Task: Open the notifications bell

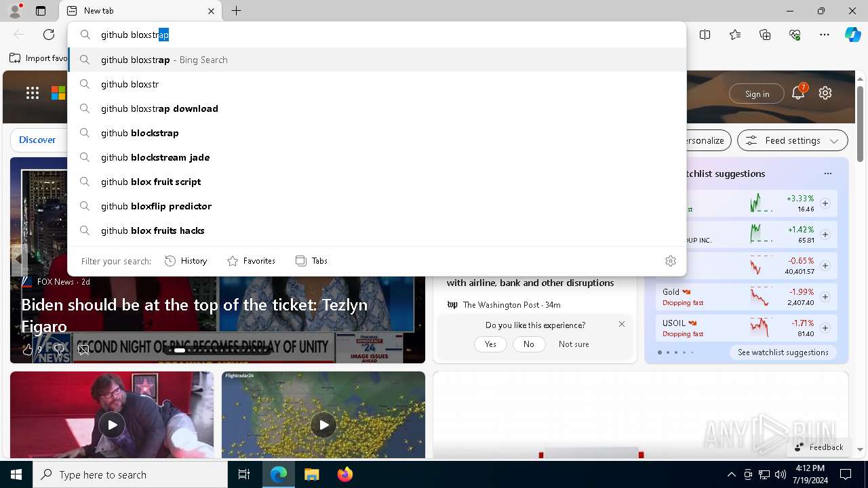Action: tap(798, 94)
